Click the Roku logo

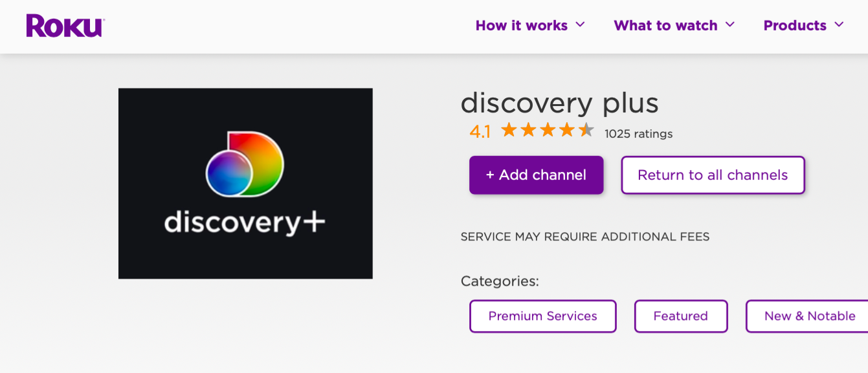tap(65, 26)
